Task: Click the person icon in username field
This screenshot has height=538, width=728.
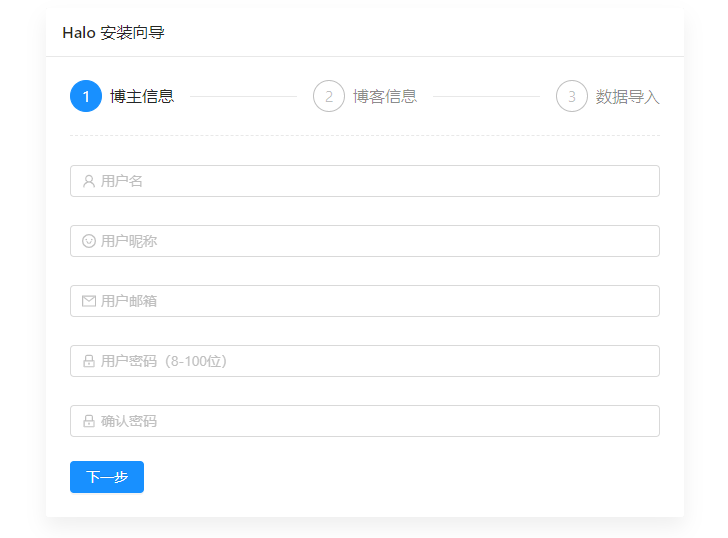Action: (89, 181)
